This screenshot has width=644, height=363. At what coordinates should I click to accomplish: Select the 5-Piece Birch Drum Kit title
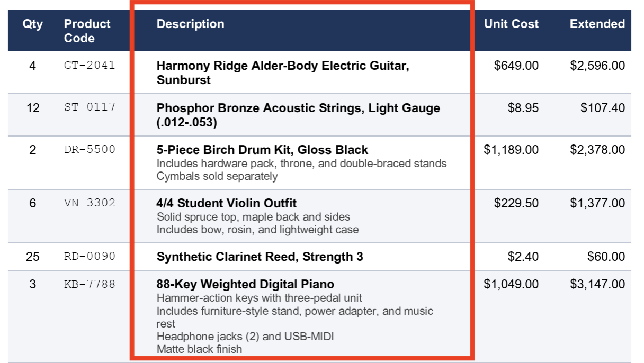click(x=262, y=149)
